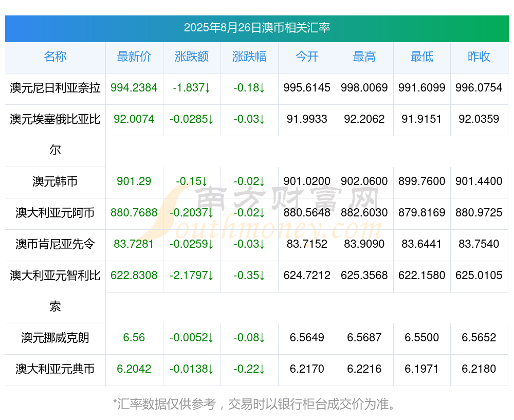Click the previous close 6.5652
Image resolution: width=514 pixels, height=420 pixels.
point(479,338)
